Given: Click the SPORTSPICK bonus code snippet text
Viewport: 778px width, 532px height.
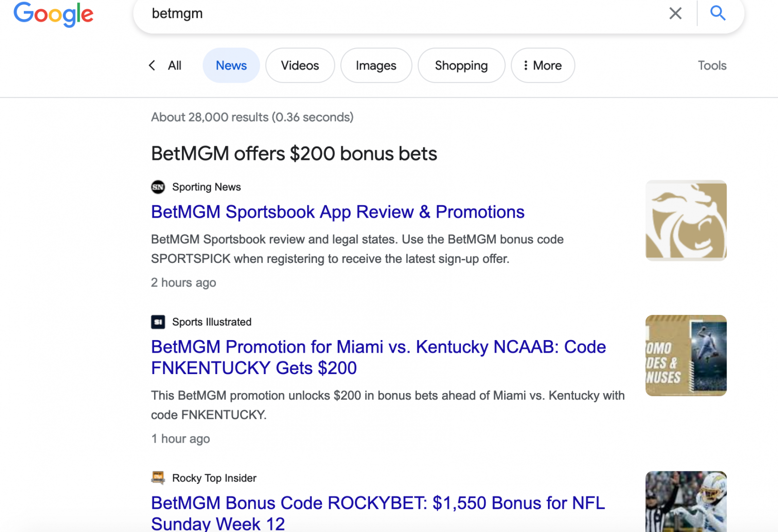Looking at the screenshot, I should click(357, 249).
